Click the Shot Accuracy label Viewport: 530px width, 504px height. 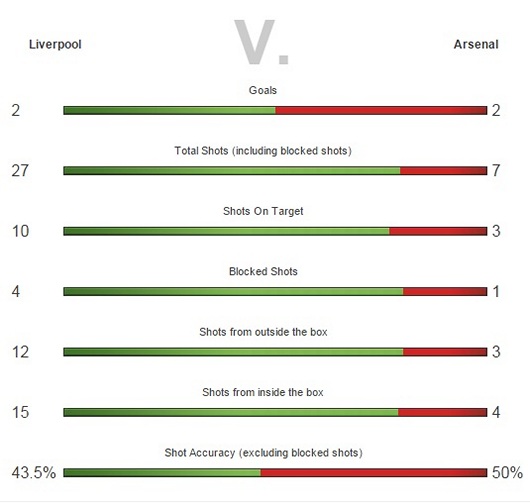click(263, 453)
